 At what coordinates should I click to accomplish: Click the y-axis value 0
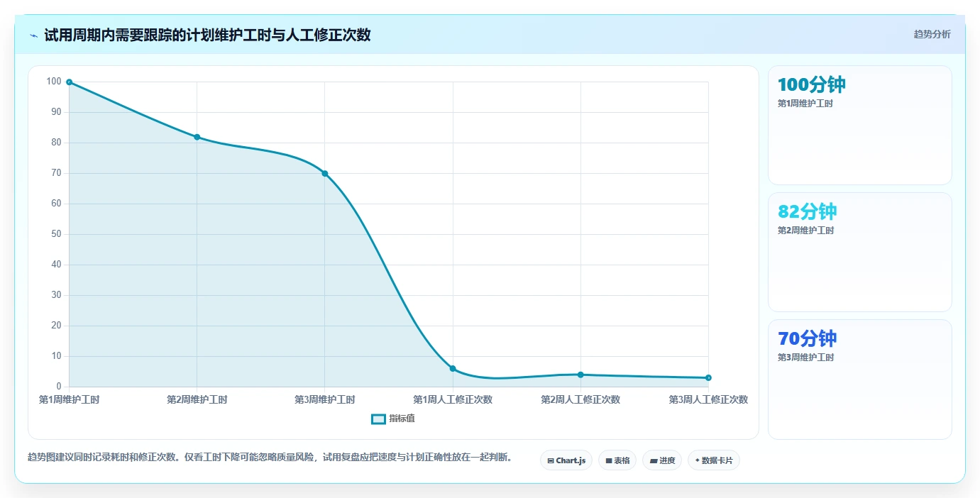tap(59, 387)
